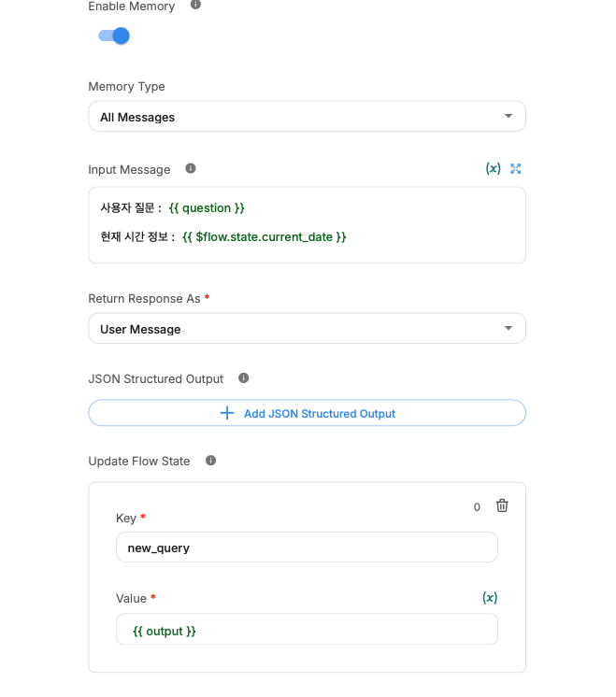Click the $flow.state.current_date variable text

pyautogui.click(x=265, y=237)
